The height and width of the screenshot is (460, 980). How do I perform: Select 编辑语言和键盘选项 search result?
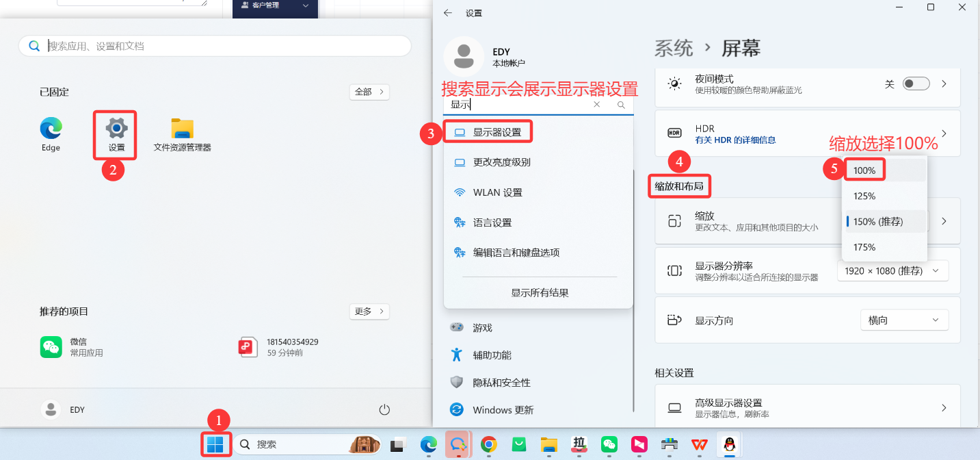point(538,253)
